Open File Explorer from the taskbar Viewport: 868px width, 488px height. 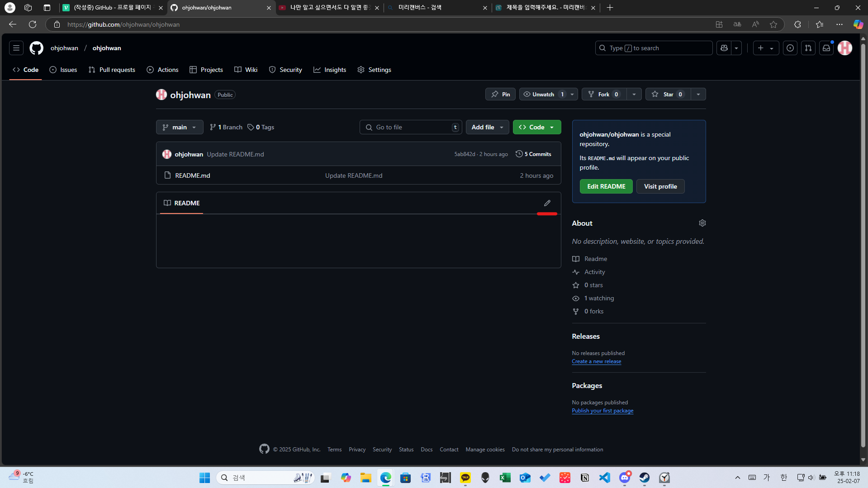[x=366, y=478]
